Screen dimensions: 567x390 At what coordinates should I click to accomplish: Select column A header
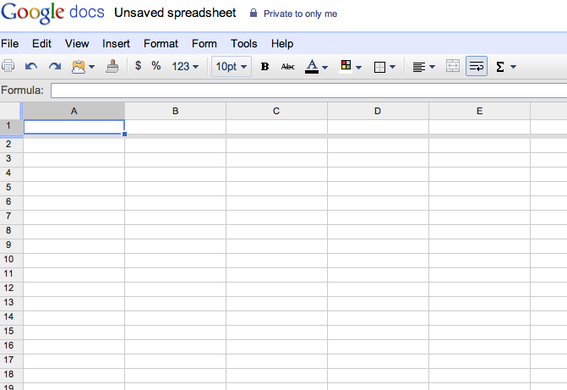tap(74, 111)
